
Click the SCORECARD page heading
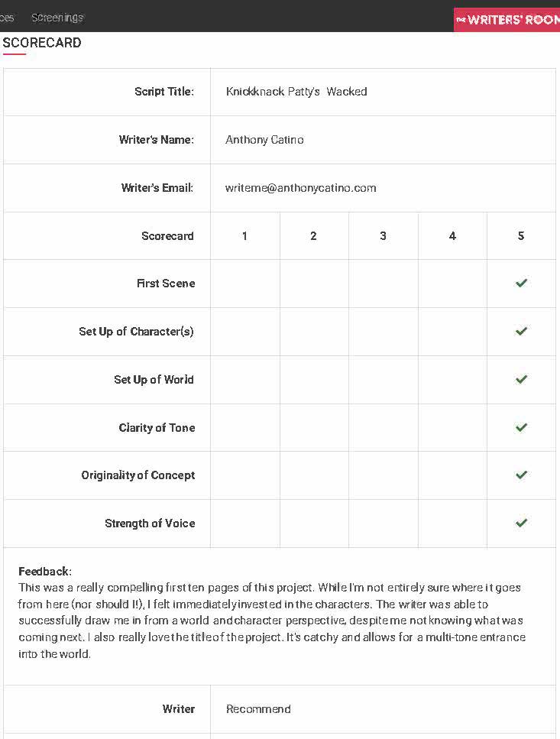click(42, 43)
